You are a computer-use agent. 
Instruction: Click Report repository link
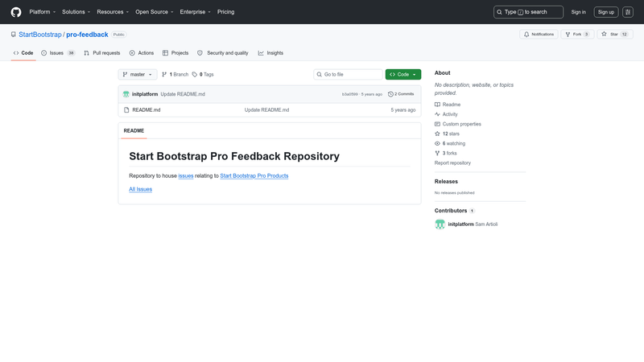pos(452,163)
